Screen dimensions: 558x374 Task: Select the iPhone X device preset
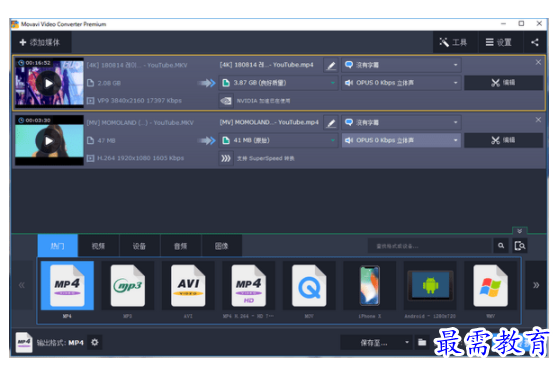pyautogui.click(x=369, y=285)
